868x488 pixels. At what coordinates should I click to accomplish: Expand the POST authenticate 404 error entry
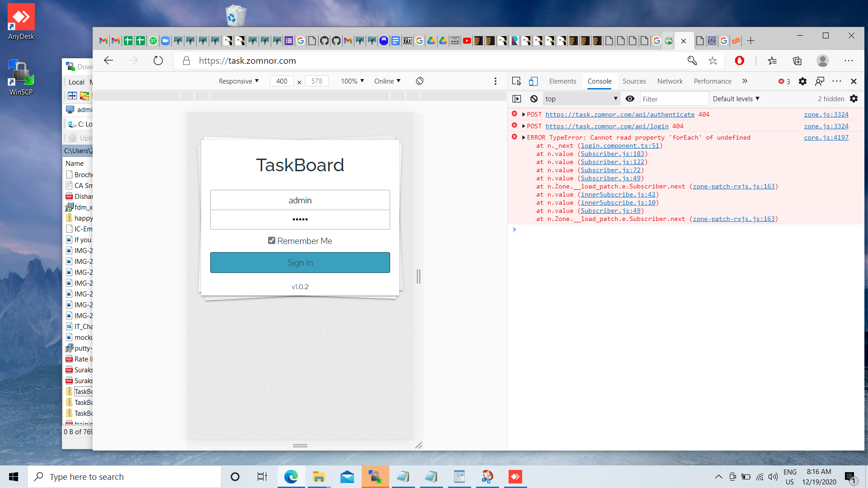click(x=523, y=114)
